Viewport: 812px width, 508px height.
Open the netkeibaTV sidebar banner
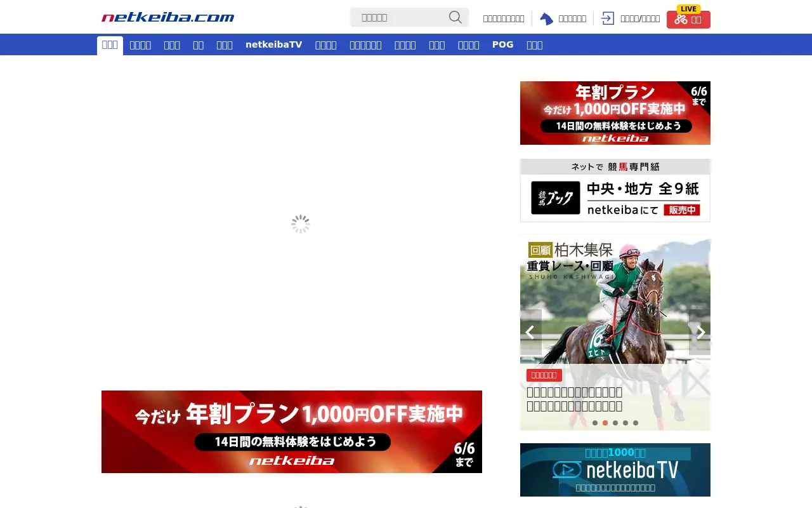pos(615,470)
